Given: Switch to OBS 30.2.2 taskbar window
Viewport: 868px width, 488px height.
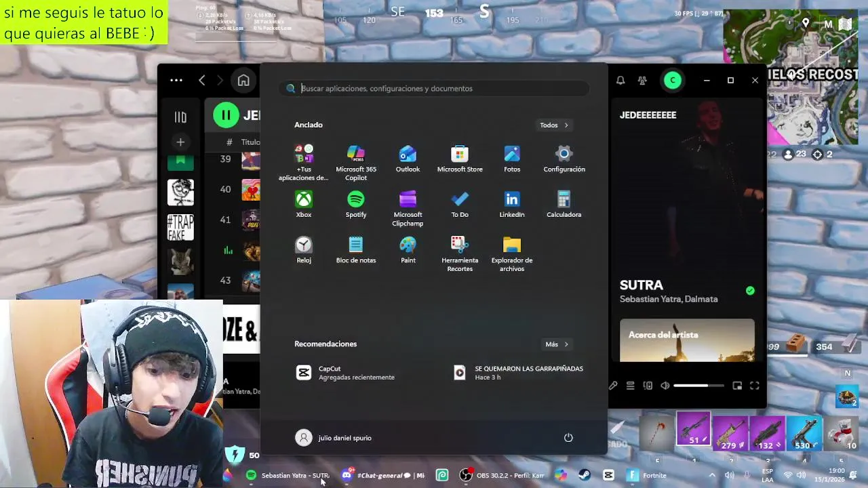Looking at the screenshot, I should (502, 476).
